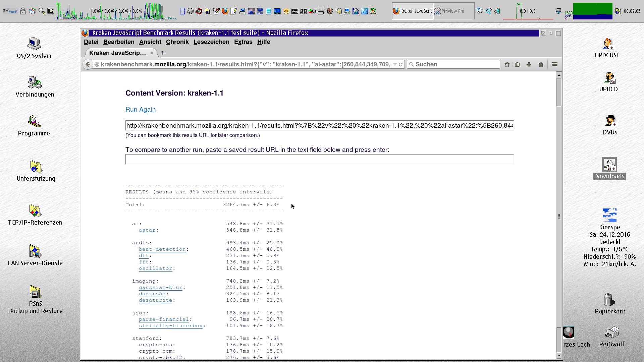The image size is (644, 362).
Task: Click the text editor pencil icon in tray
Action: pyautogui.click(x=234, y=11)
